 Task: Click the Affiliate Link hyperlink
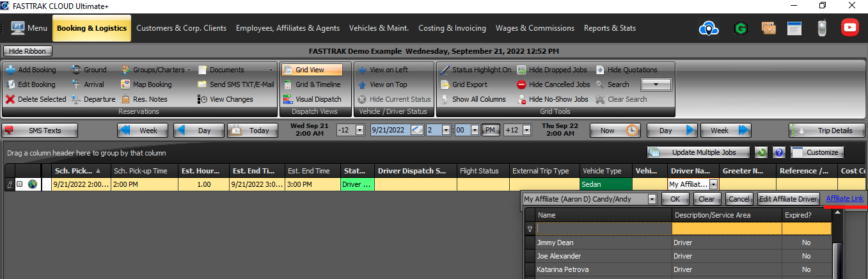pyautogui.click(x=845, y=199)
